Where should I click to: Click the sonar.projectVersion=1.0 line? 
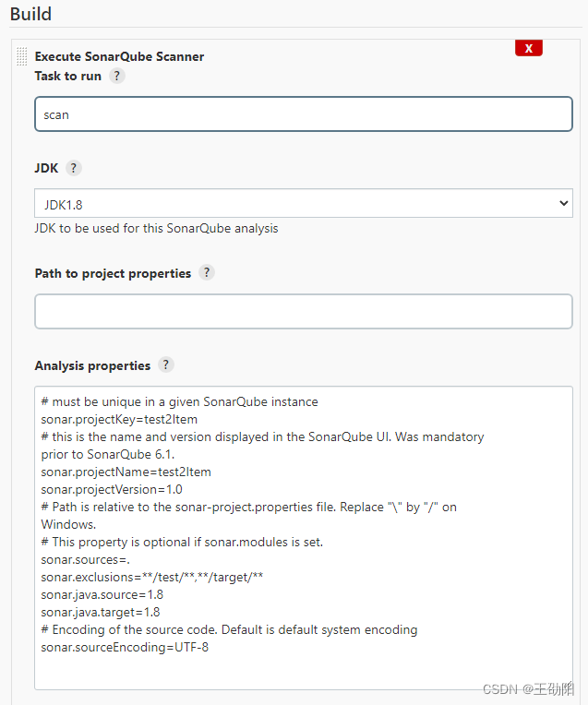click(112, 489)
